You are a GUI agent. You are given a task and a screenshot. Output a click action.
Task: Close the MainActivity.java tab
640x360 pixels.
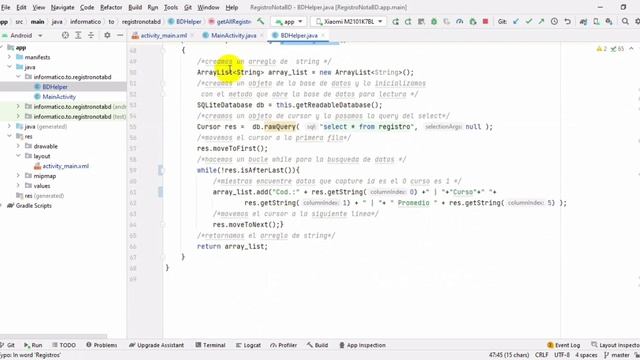point(262,36)
